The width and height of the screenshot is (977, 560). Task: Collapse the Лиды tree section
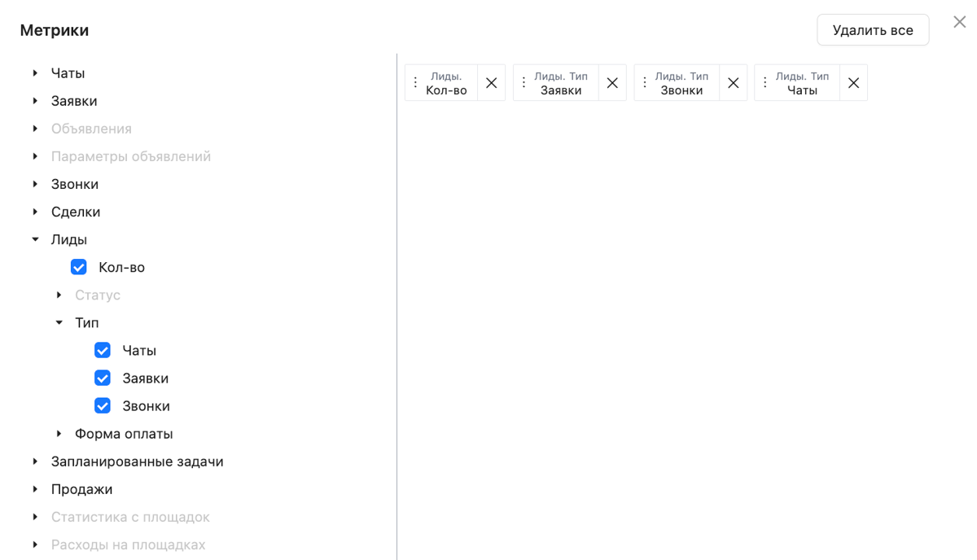coord(35,239)
